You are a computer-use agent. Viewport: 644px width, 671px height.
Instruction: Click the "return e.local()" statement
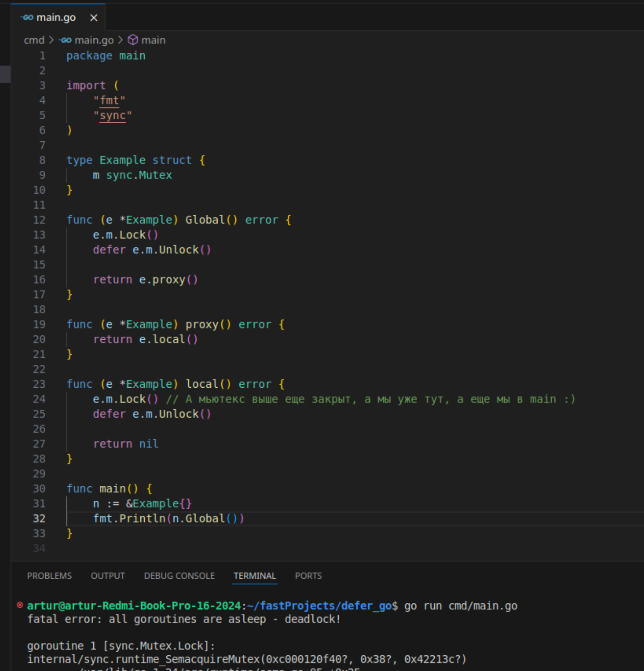coord(145,339)
